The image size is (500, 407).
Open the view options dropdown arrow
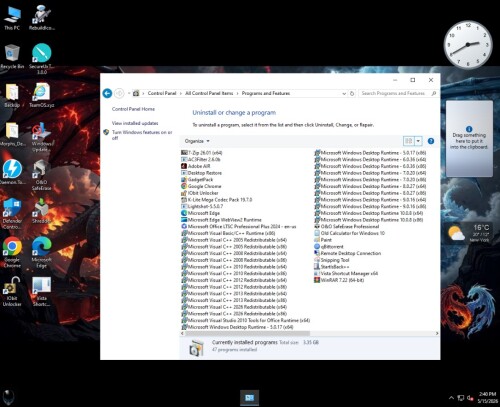click(x=418, y=141)
